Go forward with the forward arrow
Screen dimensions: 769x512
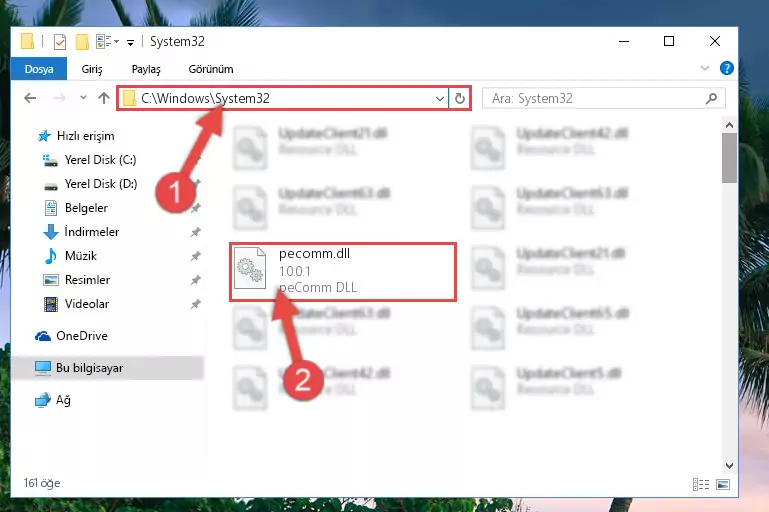click(59, 98)
